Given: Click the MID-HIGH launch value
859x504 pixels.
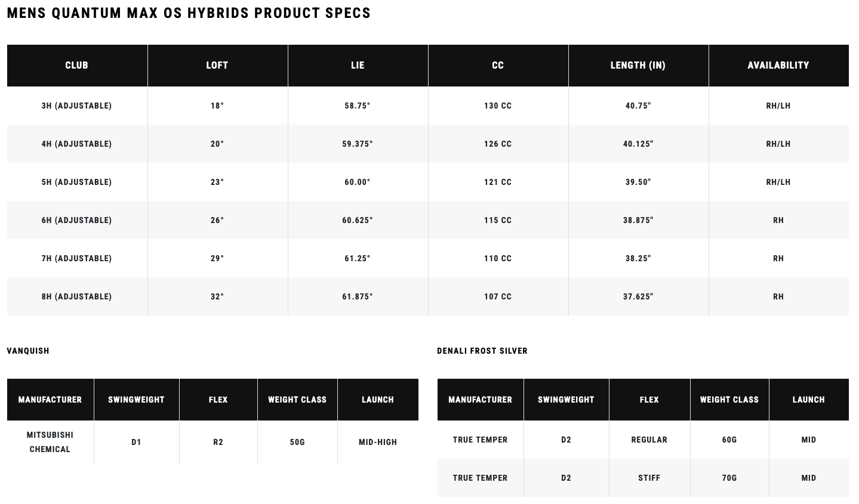Looking at the screenshot, I should [x=378, y=442].
